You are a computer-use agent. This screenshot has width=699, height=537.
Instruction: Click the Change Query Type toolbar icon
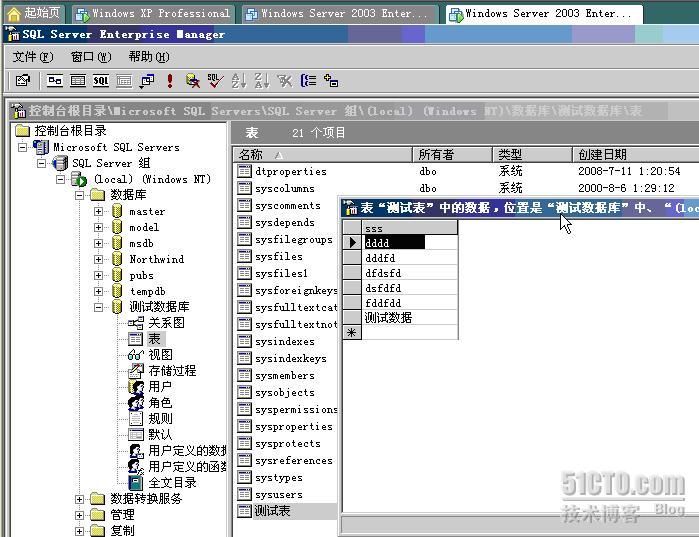click(147, 81)
